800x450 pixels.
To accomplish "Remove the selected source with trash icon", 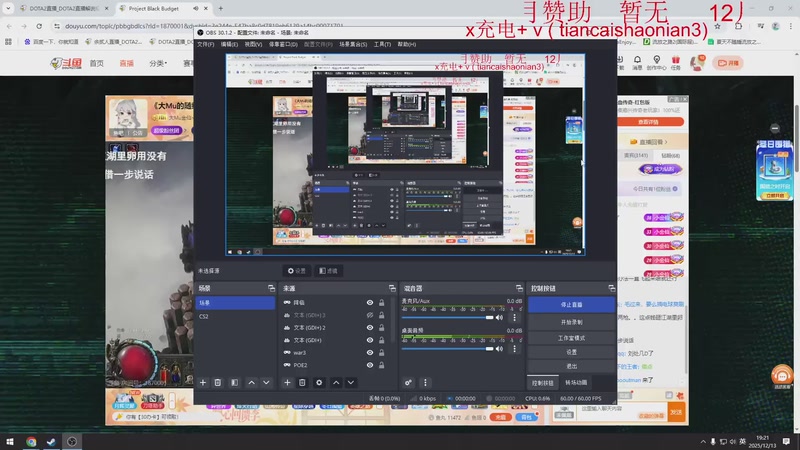I will click(302, 383).
